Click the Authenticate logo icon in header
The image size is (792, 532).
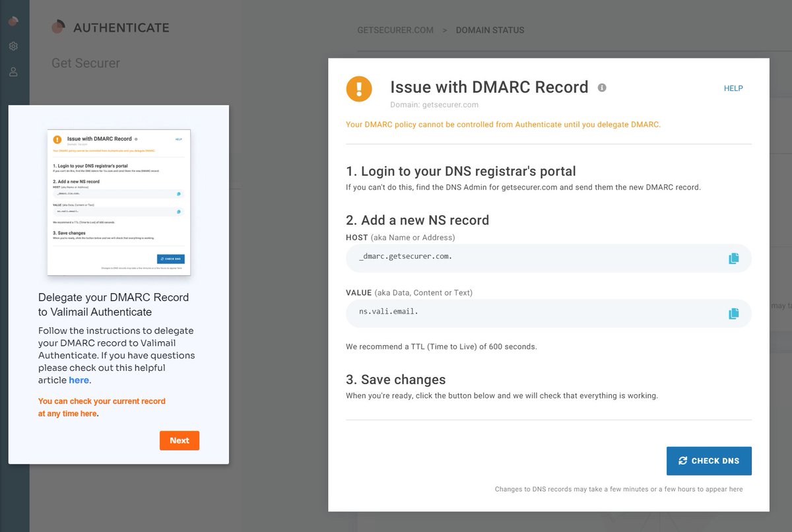click(x=59, y=27)
